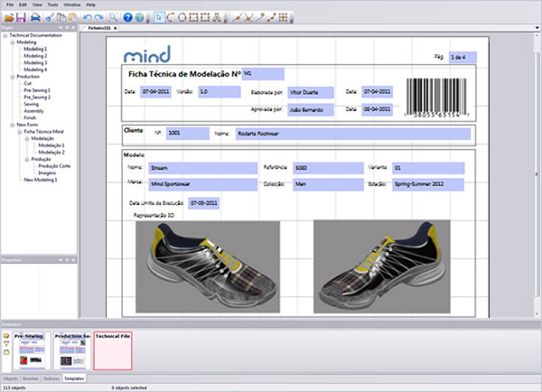Click the Print toolbar icon
542x392 pixels.
coord(35,17)
